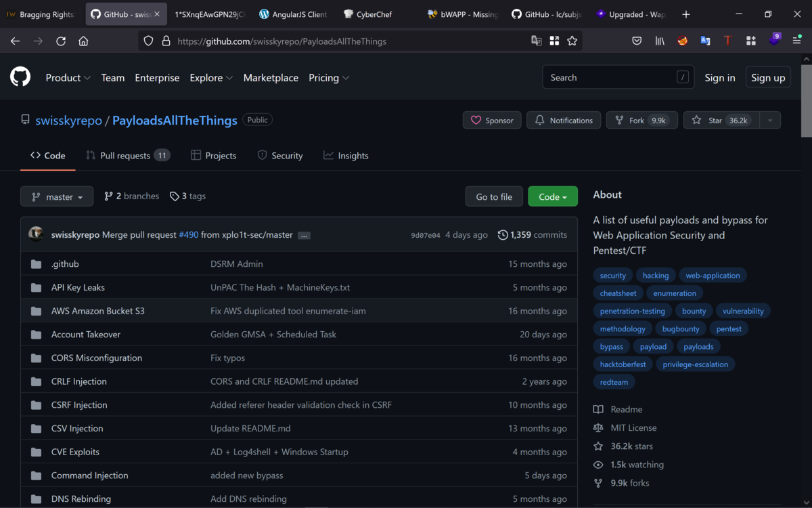Select the hacking topic tag
This screenshot has width=812, height=508.
(656, 276)
